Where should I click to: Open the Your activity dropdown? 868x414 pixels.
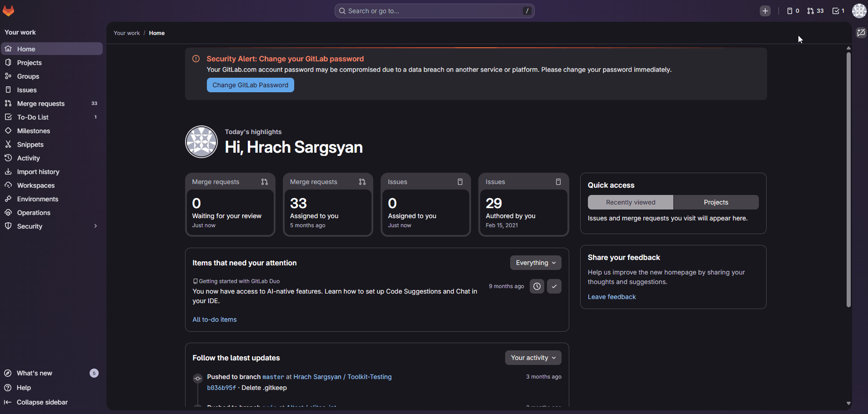tap(533, 358)
